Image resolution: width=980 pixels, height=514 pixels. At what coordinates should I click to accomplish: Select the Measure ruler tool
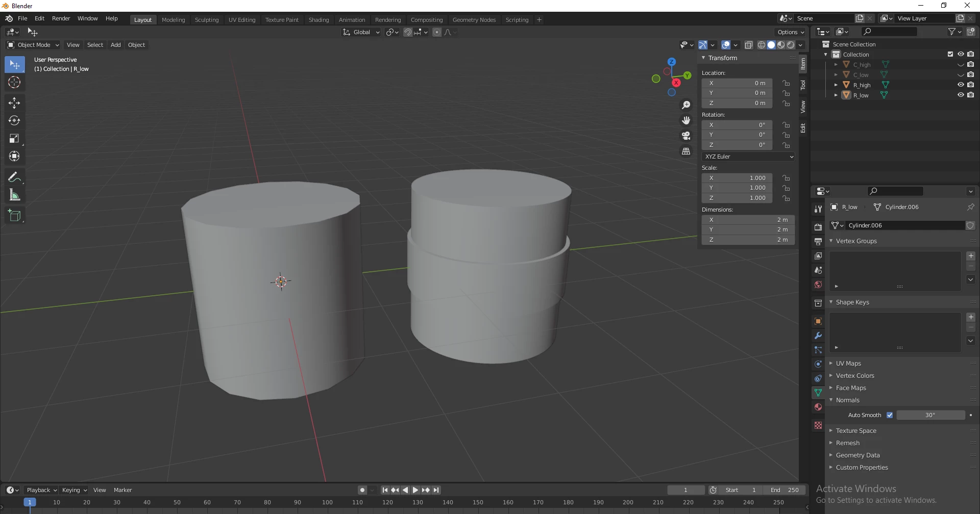pos(14,195)
